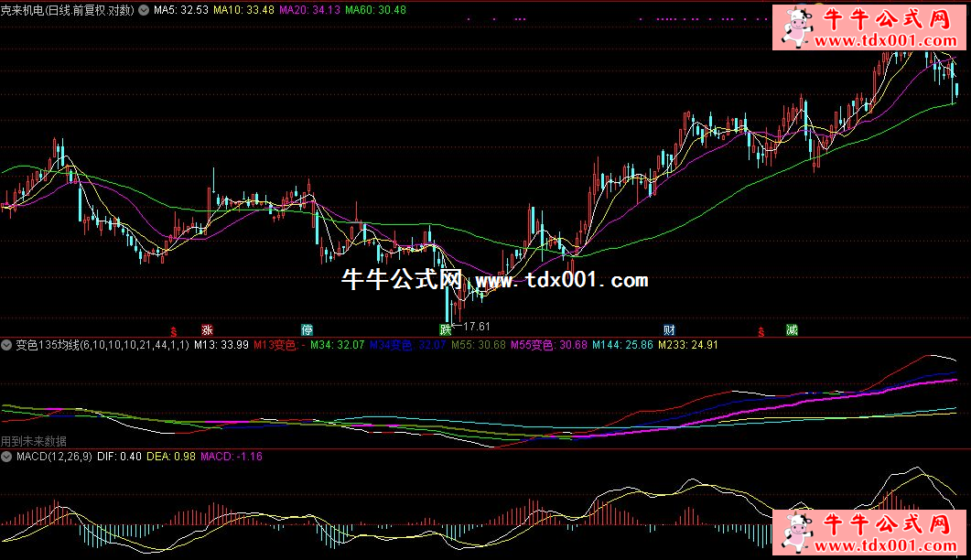The height and width of the screenshot is (560, 971).
Task: Select the magenta MA20: 34.13 label
Action: click(309, 9)
